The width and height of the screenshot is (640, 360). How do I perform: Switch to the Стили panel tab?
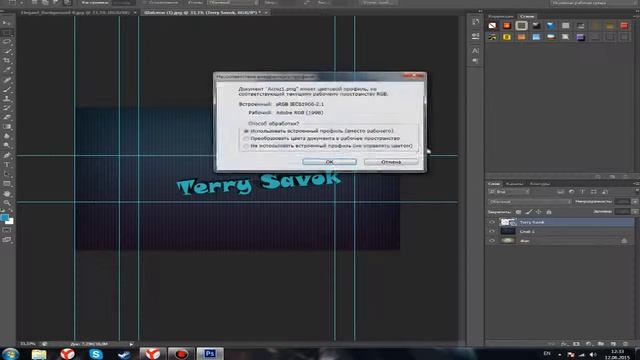[527, 16]
